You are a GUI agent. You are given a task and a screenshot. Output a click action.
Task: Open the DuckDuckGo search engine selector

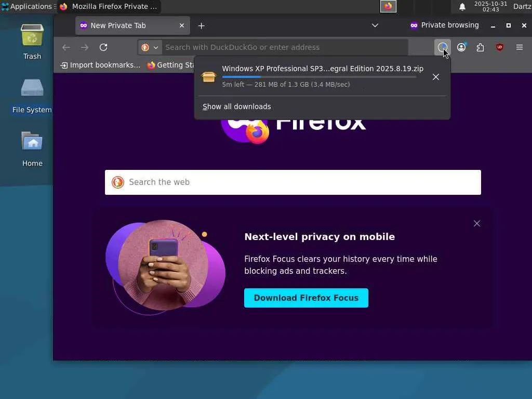click(150, 47)
